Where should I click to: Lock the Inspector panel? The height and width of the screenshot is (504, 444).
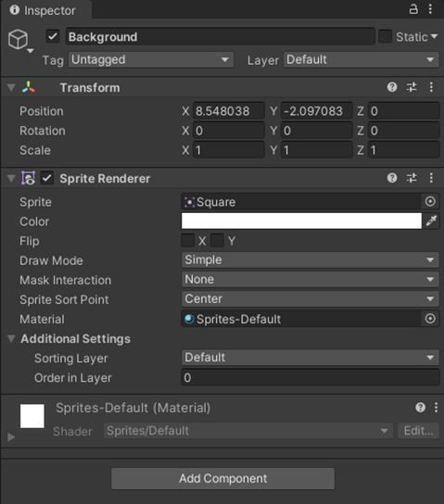[x=413, y=9]
